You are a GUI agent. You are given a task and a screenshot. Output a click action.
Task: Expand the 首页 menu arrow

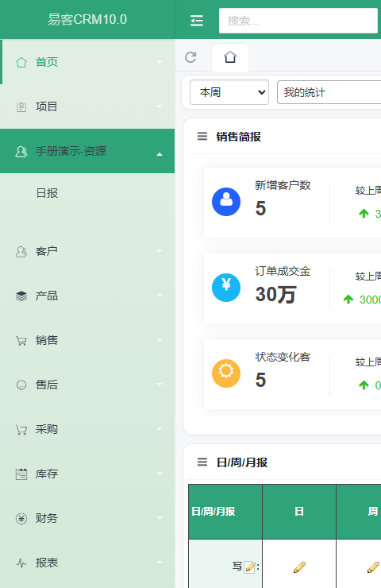click(x=160, y=62)
